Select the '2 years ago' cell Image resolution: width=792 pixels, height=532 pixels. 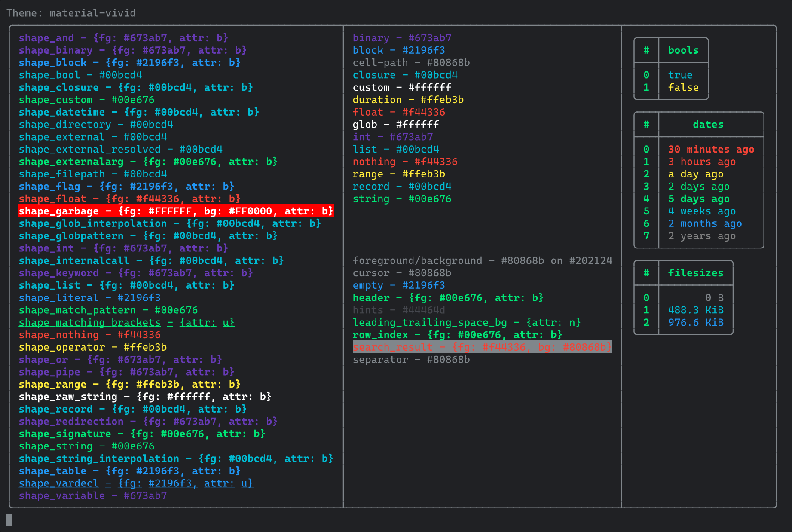pyautogui.click(x=702, y=236)
